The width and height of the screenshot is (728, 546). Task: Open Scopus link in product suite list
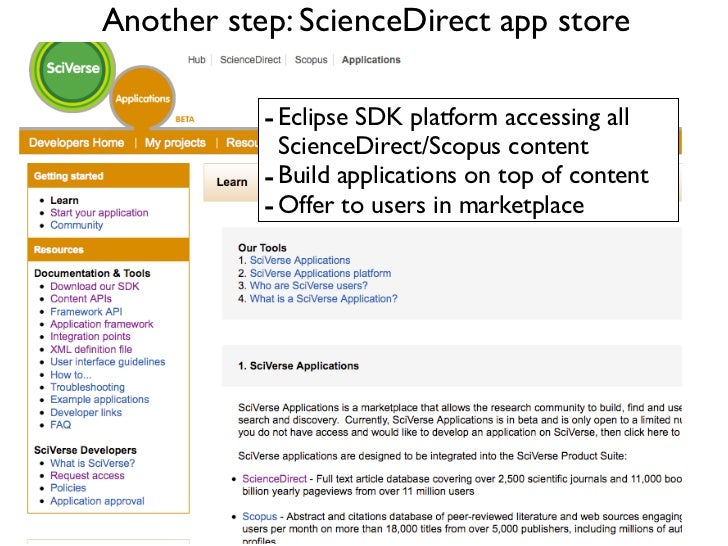260,516
